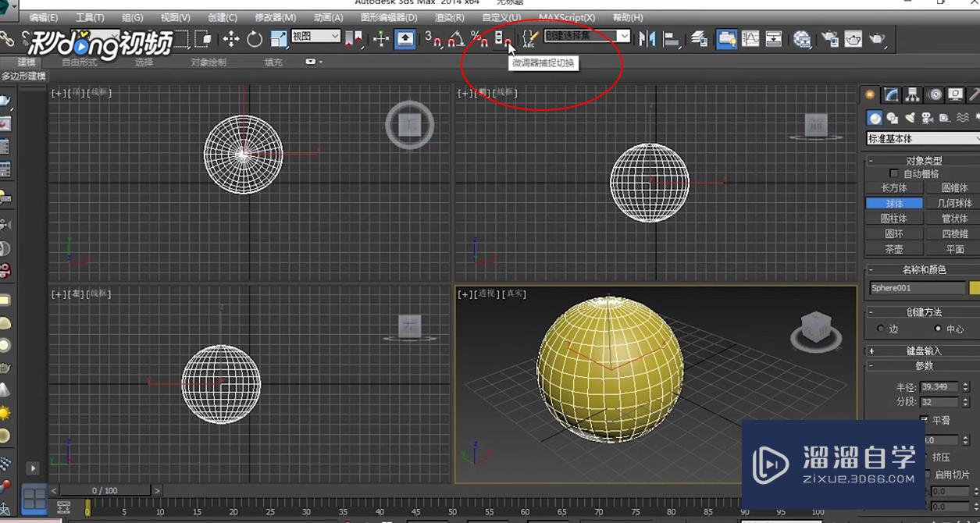Click the 茶壶 object button

(893, 249)
